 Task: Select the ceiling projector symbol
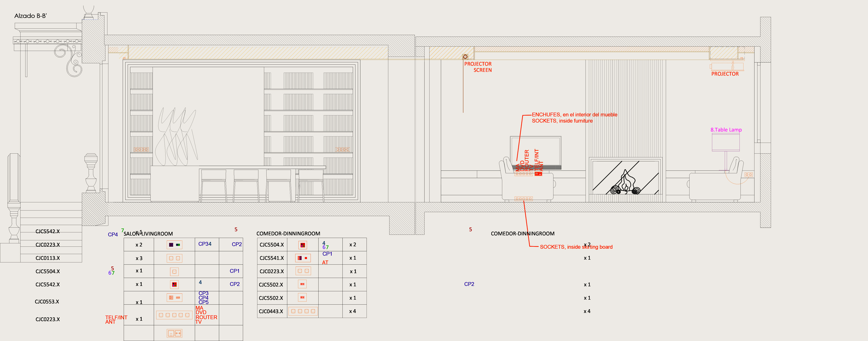[x=727, y=66]
